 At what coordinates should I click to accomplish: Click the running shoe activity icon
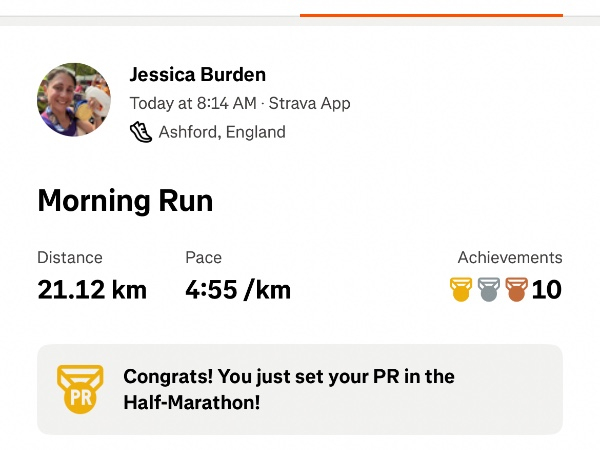(x=141, y=132)
